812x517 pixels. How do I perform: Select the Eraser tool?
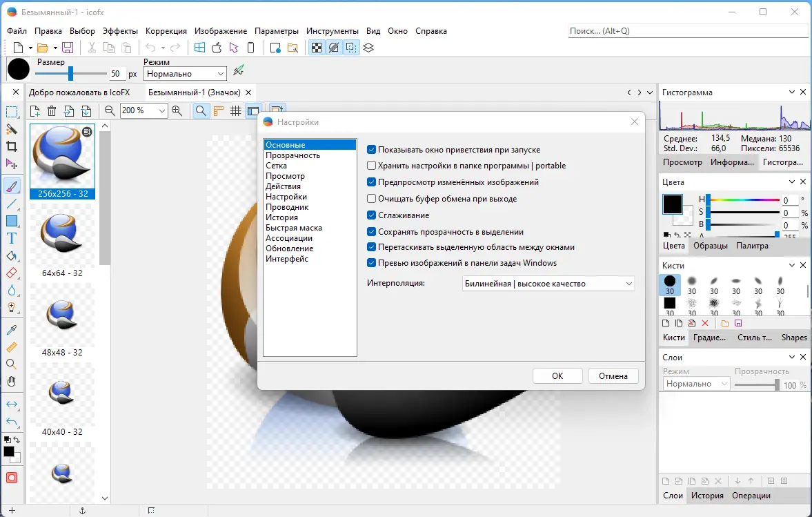point(12,273)
